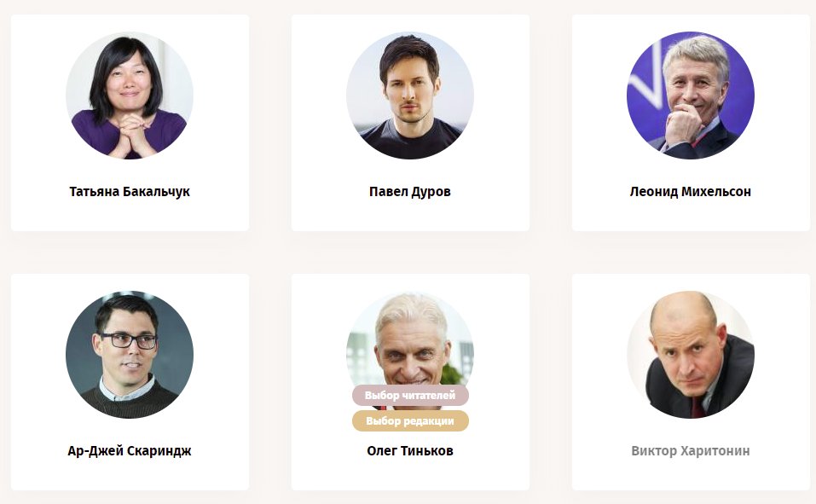Select the white card containing Павел Дуров
This screenshot has width=816, height=504.
coord(410,122)
